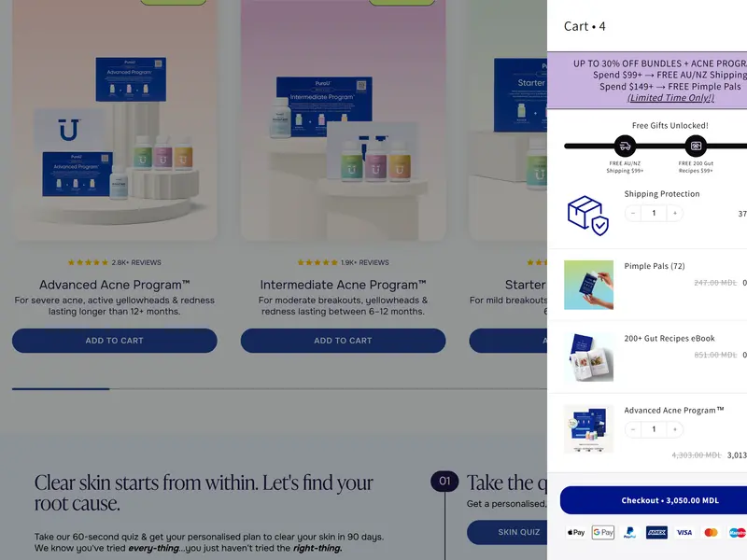Increase Advanced Acne Program quantity
Screen dimensions: 747x560
pyautogui.click(x=674, y=429)
